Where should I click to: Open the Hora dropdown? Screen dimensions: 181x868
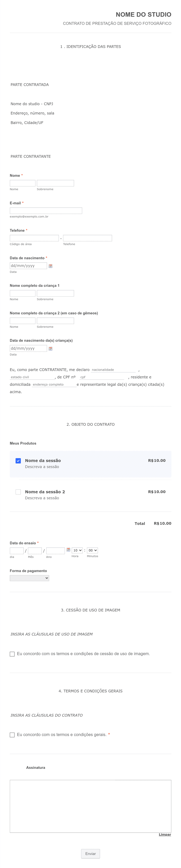(x=77, y=550)
